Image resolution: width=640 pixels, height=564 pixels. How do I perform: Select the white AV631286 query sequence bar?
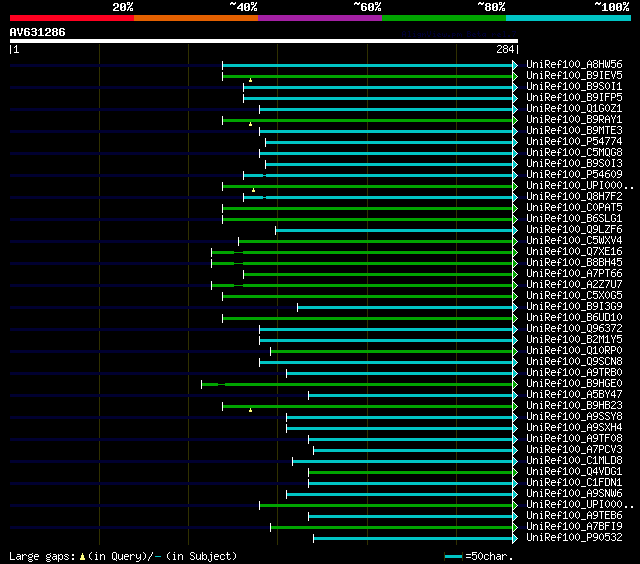click(264, 41)
